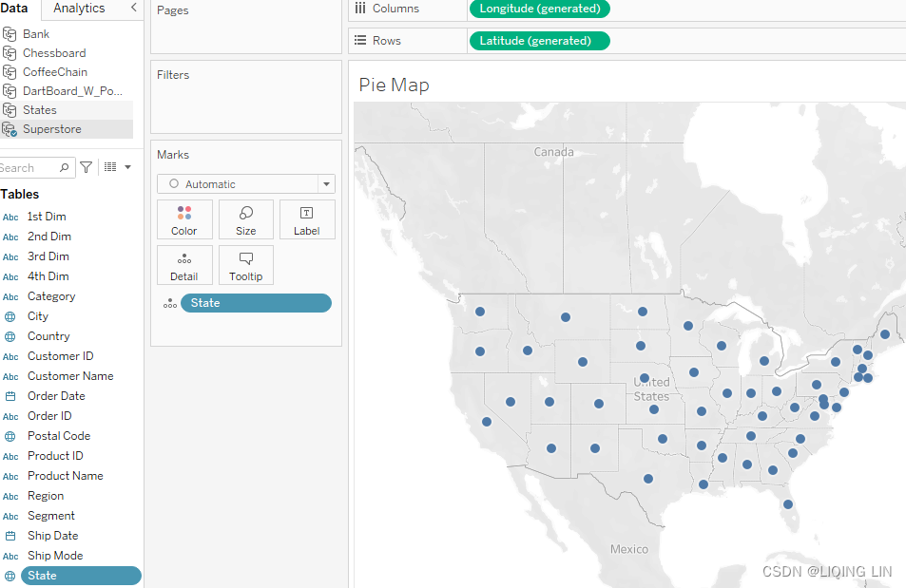The width and height of the screenshot is (906, 588).
Task: Click the Rows shelf icon
Action: coord(360,41)
